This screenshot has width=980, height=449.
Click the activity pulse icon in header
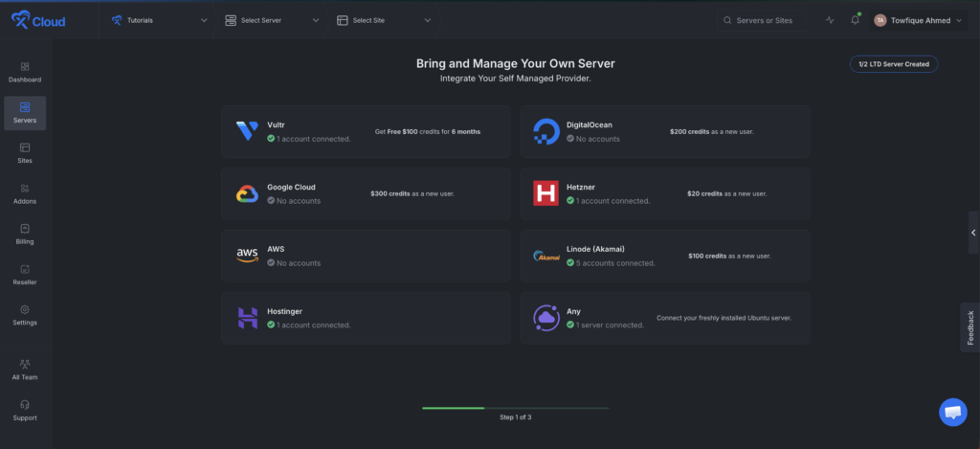(x=830, y=20)
